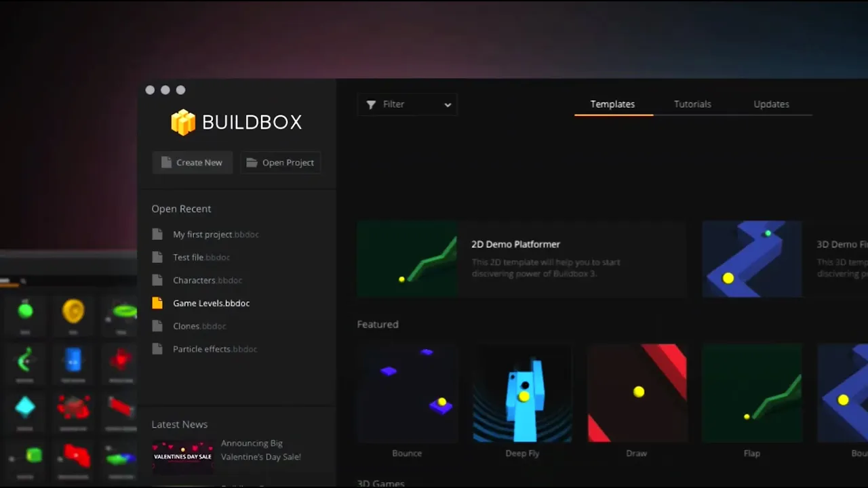
Task: Click the file icon beside Characters.bbdoc
Action: click(157, 280)
